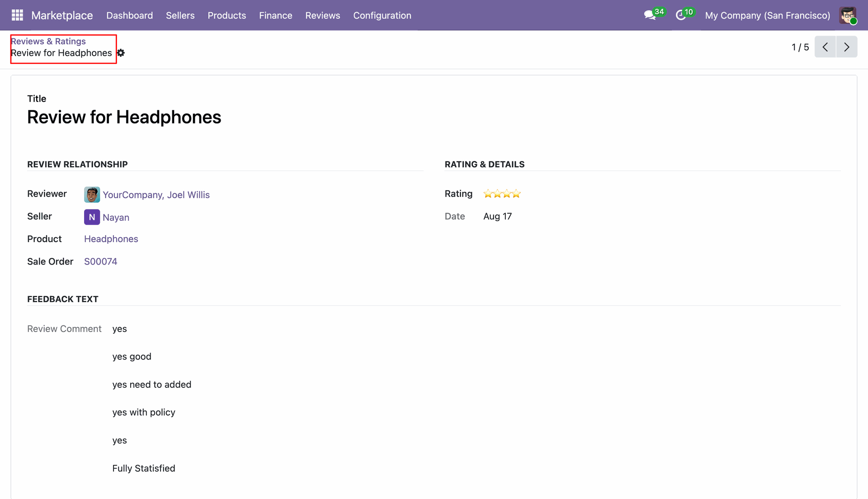Click the Rating field label
This screenshot has height=499, width=868.
tap(458, 194)
